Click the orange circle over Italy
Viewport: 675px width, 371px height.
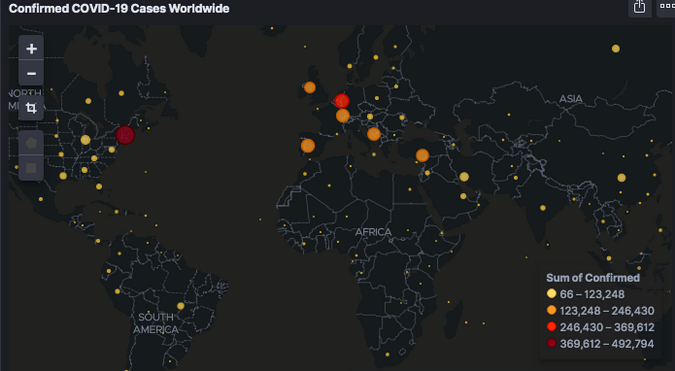pos(374,134)
